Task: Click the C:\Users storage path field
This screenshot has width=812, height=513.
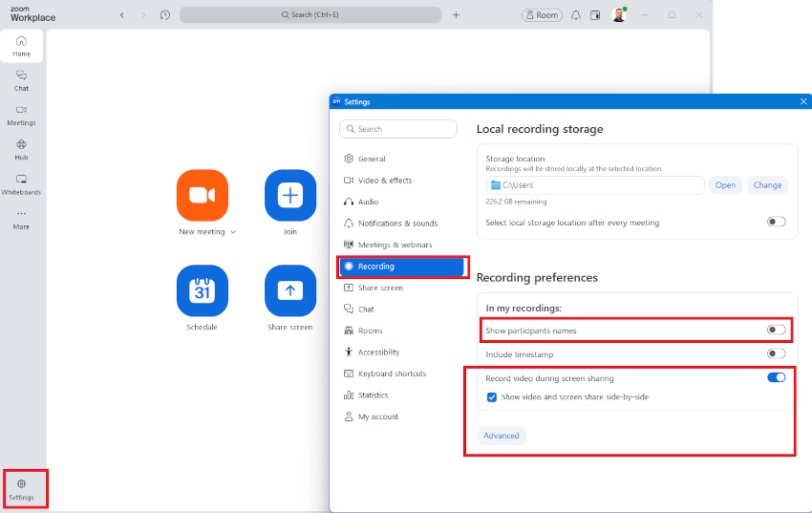Action: point(595,185)
